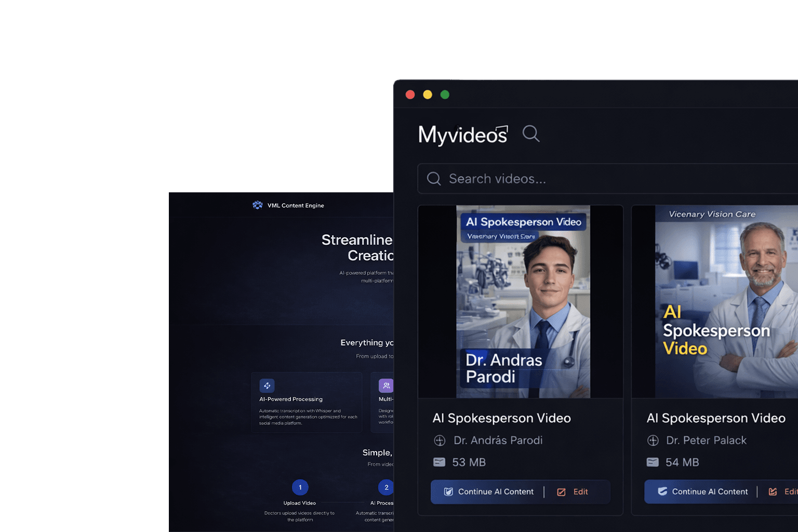Click the icon in Palack's Continue AI button
798x532 pixels.
click(662, 491)
